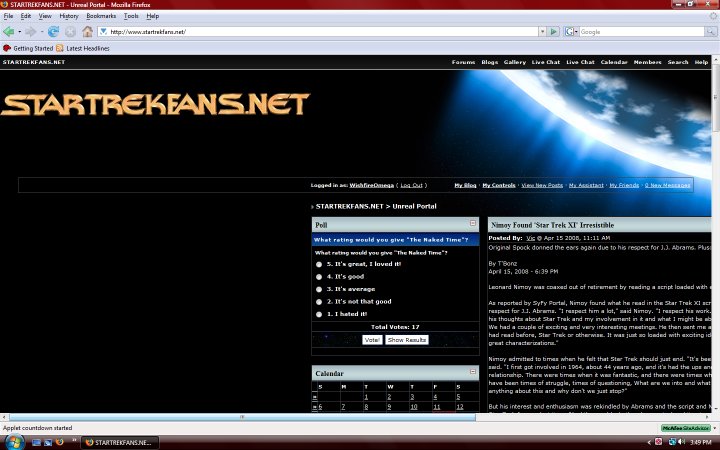Open the Help menu in Firefox
Screen dimensions: 720x450
pyautogui.click(x=152, y=16)
